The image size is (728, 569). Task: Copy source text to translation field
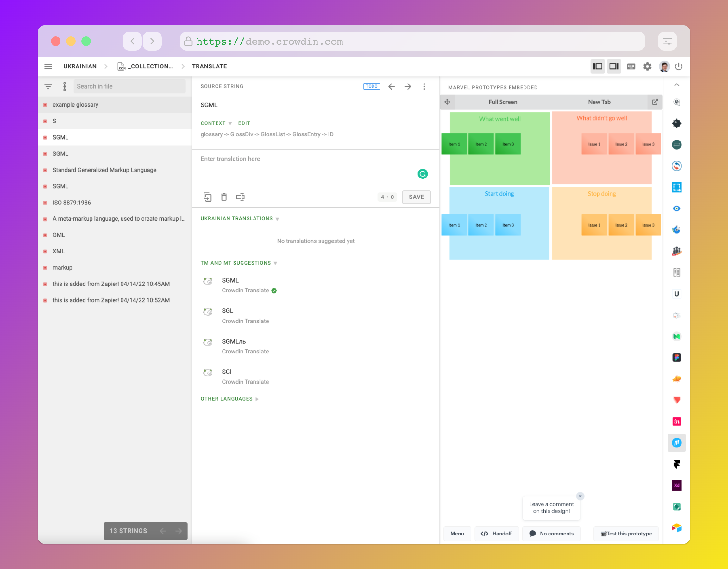(x=207, y=197)
